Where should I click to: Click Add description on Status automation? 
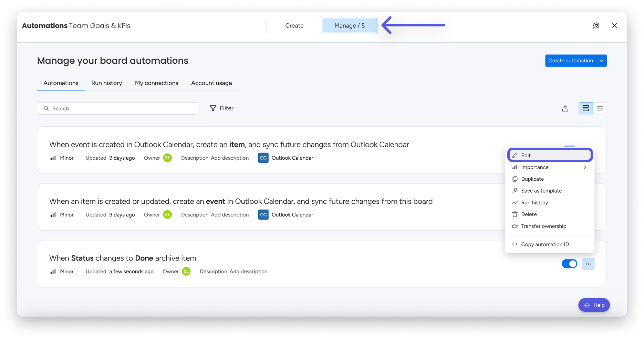248,272
